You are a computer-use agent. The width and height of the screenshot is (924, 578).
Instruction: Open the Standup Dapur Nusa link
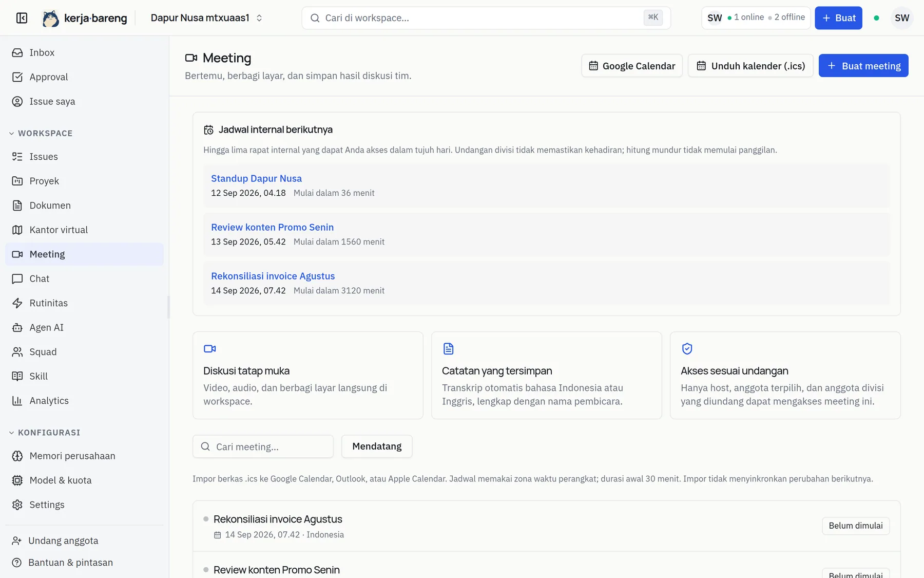coord(256,178)
